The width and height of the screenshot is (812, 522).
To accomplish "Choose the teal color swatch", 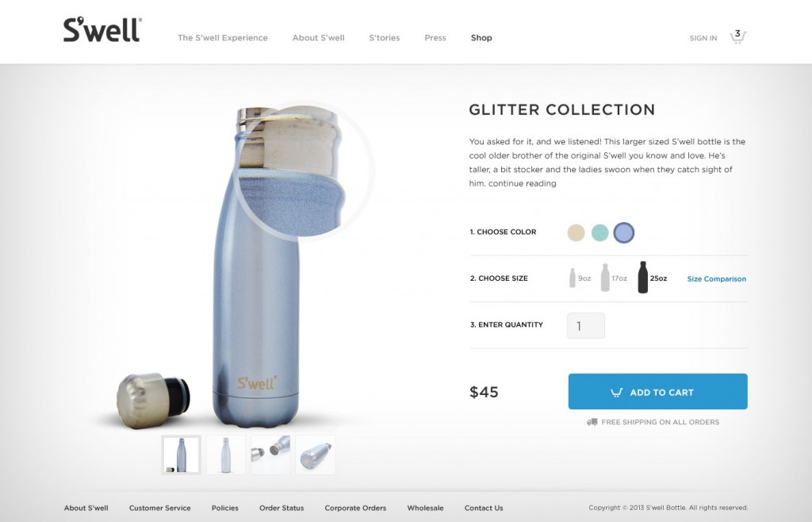I will tap(599, 232).
